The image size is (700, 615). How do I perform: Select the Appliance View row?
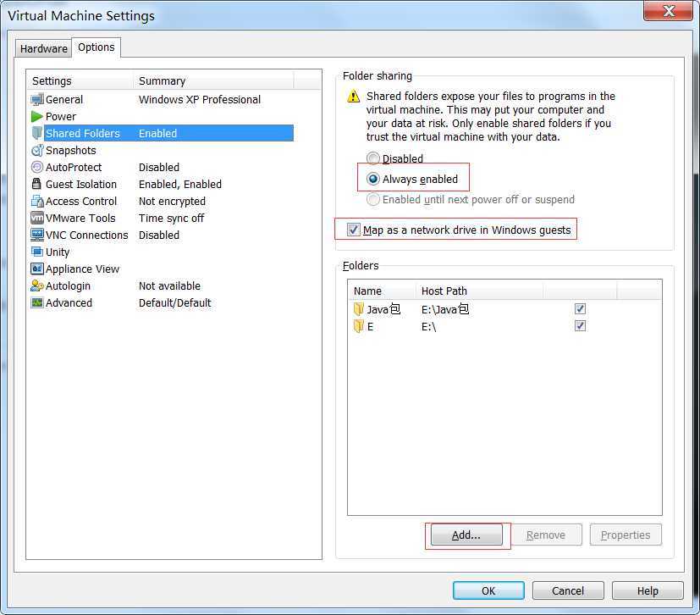tap(162, 269)
